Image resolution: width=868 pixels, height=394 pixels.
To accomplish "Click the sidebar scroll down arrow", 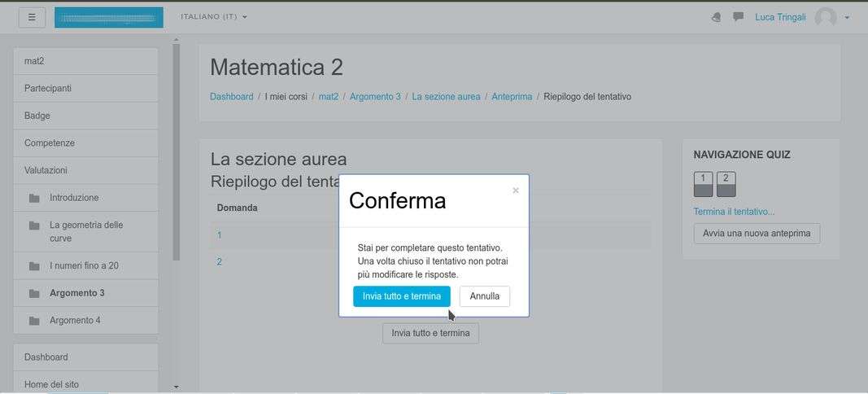I will tap(176, 387).
